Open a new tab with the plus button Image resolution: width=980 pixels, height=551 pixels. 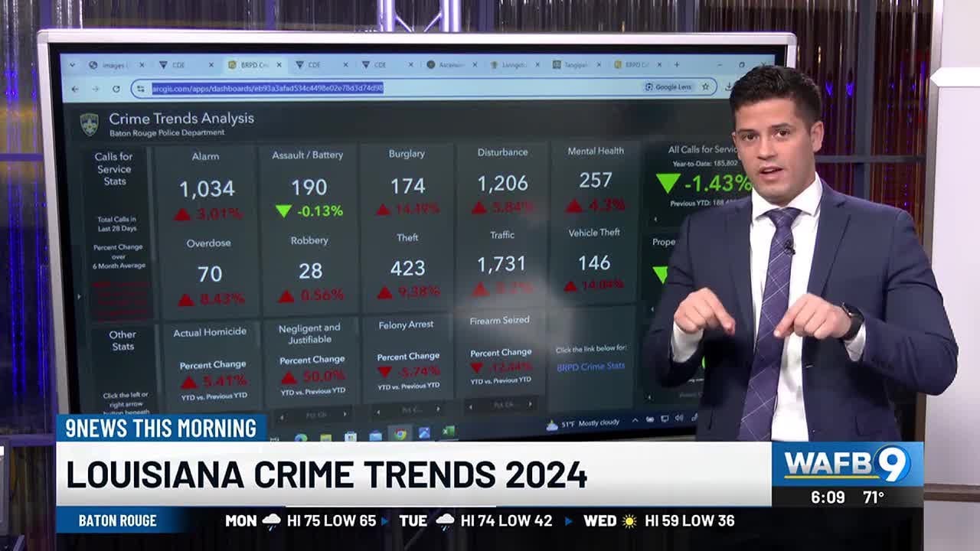click(x=677, y=64)
